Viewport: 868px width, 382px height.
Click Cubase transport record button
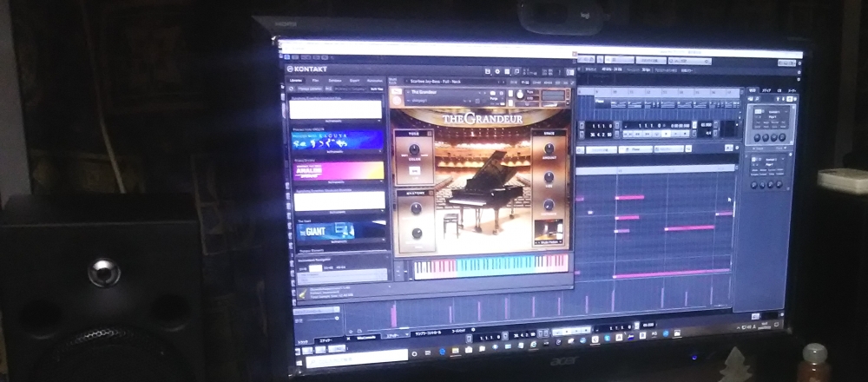[685, 134]
